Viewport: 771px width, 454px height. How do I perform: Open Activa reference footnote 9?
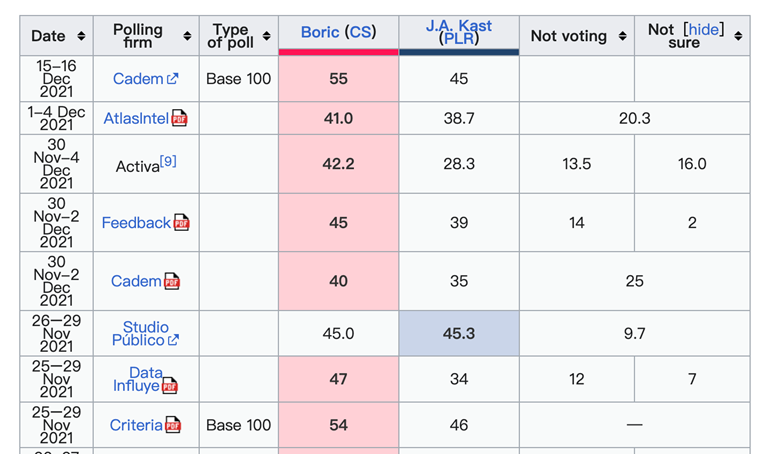pos(168,161)
